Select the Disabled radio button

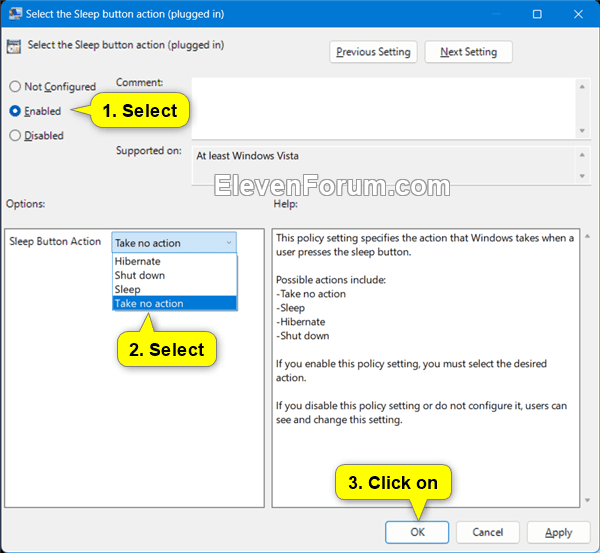point(15,135)
